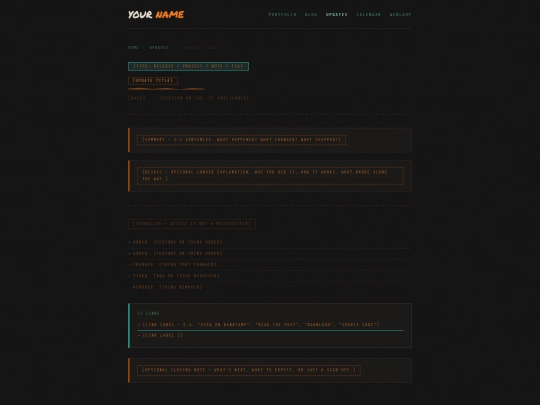The image size is (540, 405).
Task: Click the first Added: feature entry
Action: 270,242
